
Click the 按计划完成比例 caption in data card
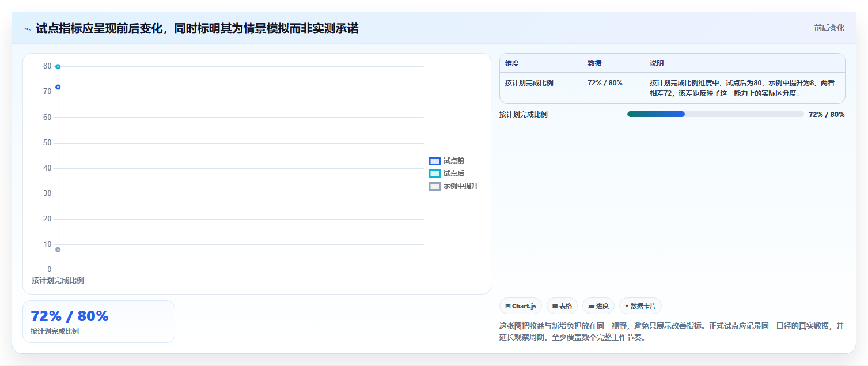[x=55, y=331]
